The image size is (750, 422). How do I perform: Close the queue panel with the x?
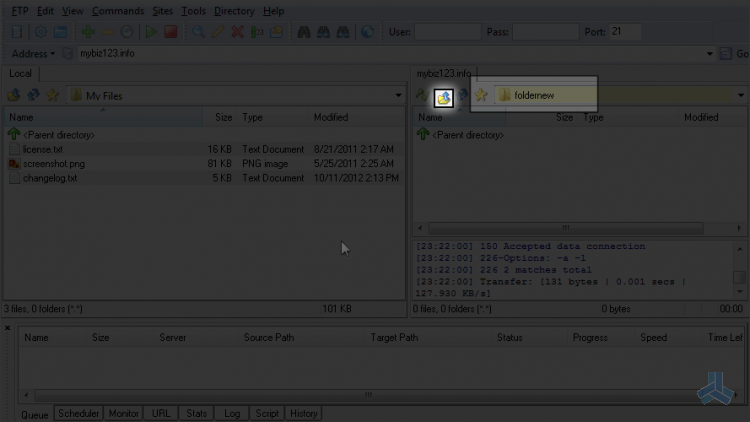[7, 328]
